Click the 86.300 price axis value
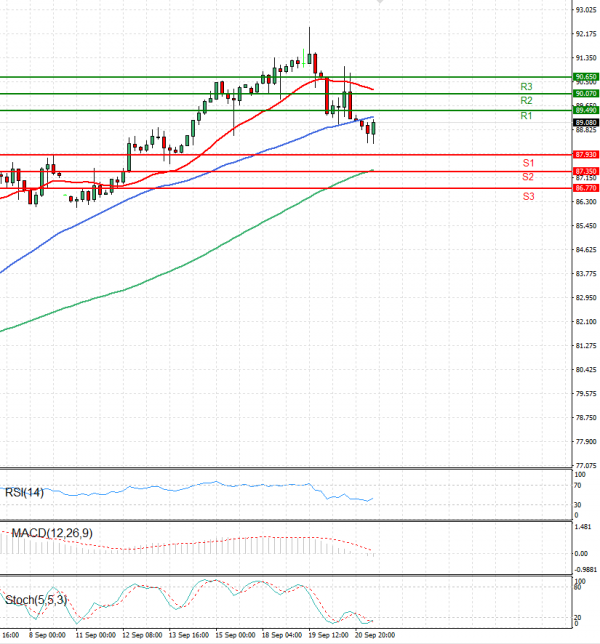The height and width of the screenshot is (644, 600). tap(586, 202)
